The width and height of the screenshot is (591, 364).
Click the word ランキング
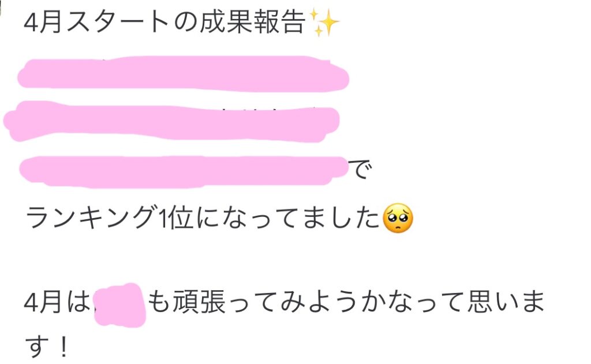coord(91,218)
